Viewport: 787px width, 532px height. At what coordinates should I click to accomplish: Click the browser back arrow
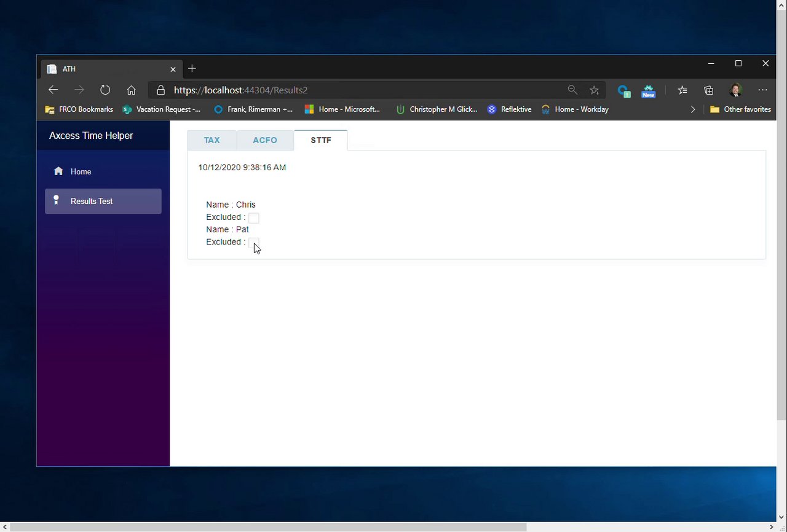pos(53,90)
